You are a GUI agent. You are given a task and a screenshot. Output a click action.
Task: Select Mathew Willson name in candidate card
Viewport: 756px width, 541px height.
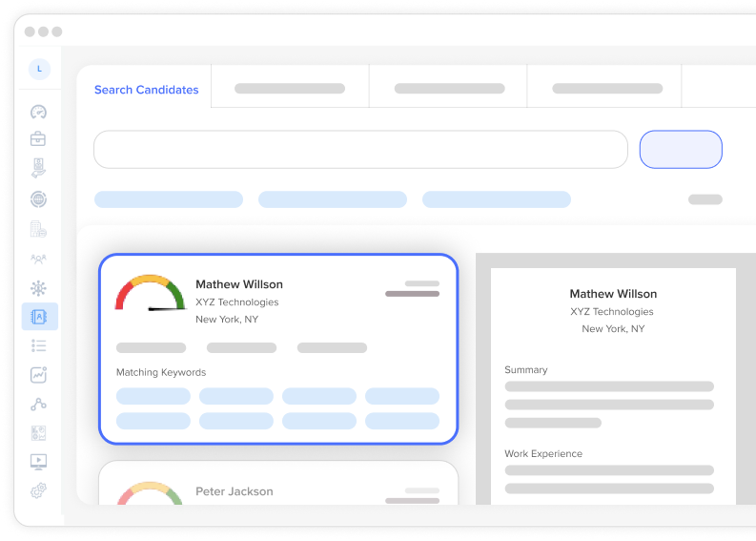239,284
